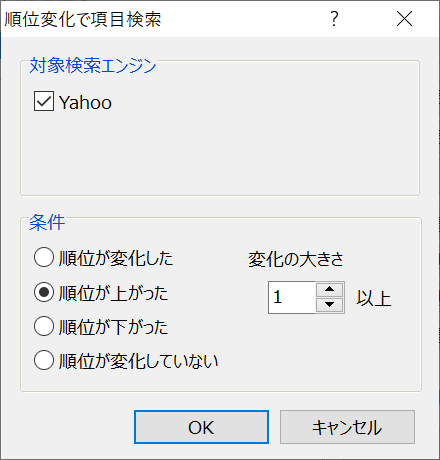This screenshot has width=440, height=460.
Task: Select the 順位が変化していない radio button
Action: pyautogui.click(x=44, y=360)
